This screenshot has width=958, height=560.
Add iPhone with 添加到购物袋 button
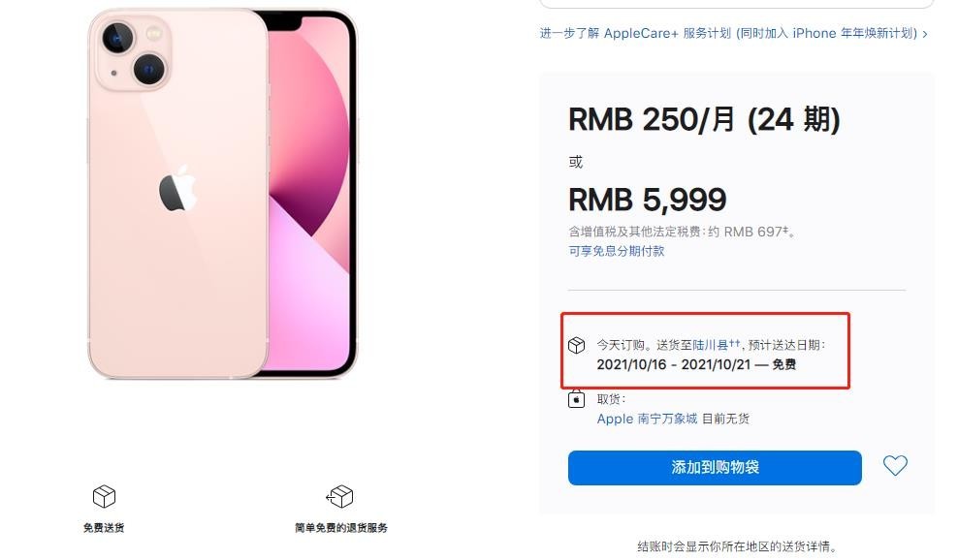(x=715, y=468)
